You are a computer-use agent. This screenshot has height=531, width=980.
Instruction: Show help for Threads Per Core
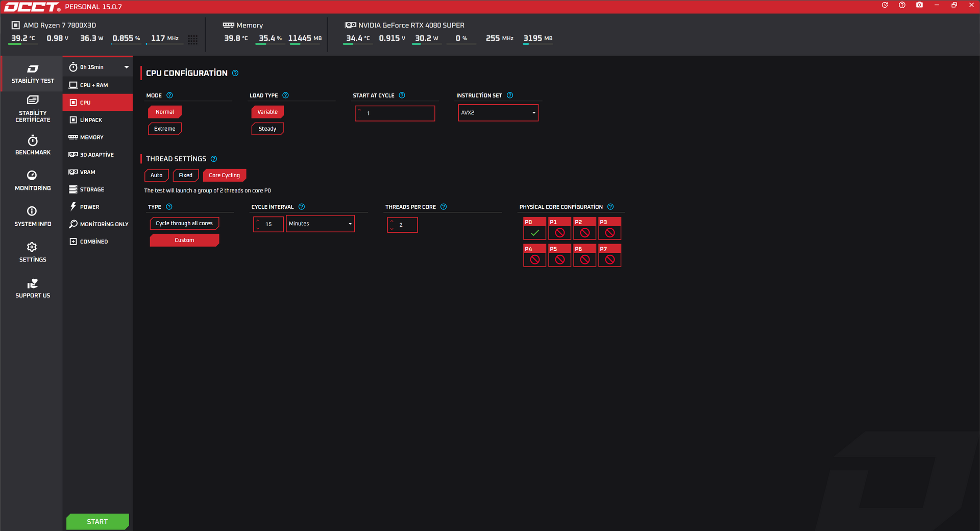[x=444, y=207]
